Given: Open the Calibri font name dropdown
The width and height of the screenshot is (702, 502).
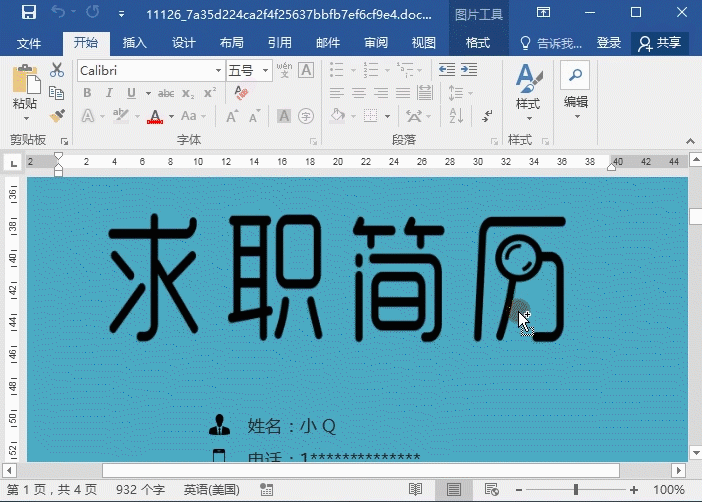Looking at the screenshot, I should pos(218,70).
